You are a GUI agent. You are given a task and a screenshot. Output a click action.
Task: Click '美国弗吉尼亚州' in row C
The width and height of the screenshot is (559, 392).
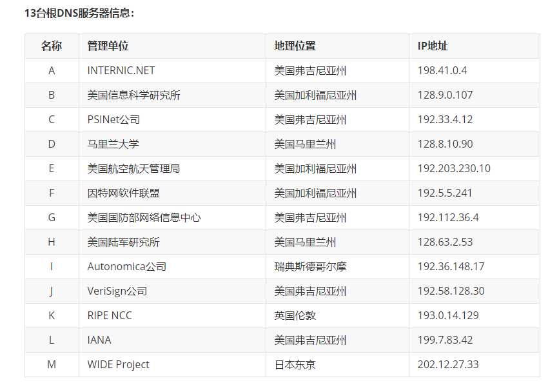coord(310,120)
